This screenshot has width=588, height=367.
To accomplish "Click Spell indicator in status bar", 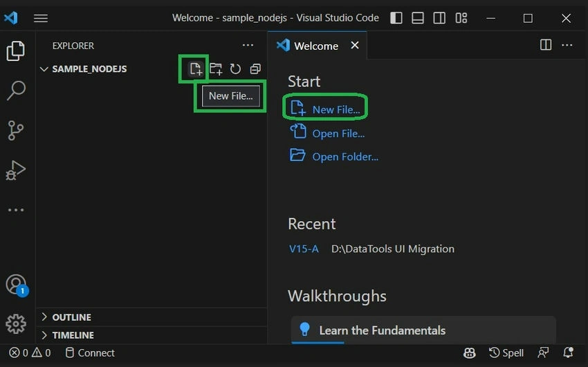I will pyautogui.click(x=506, y=352).
